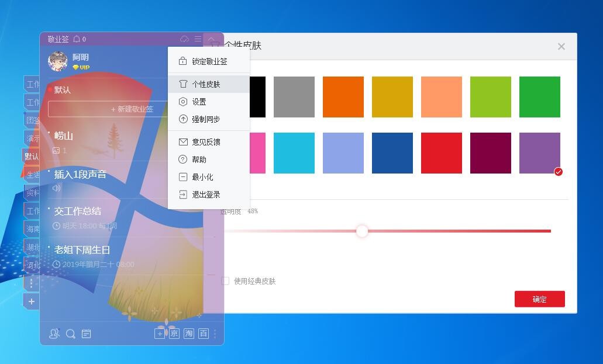Pick the orange skin color swatch
603x364 pixels.
point(343,97)
